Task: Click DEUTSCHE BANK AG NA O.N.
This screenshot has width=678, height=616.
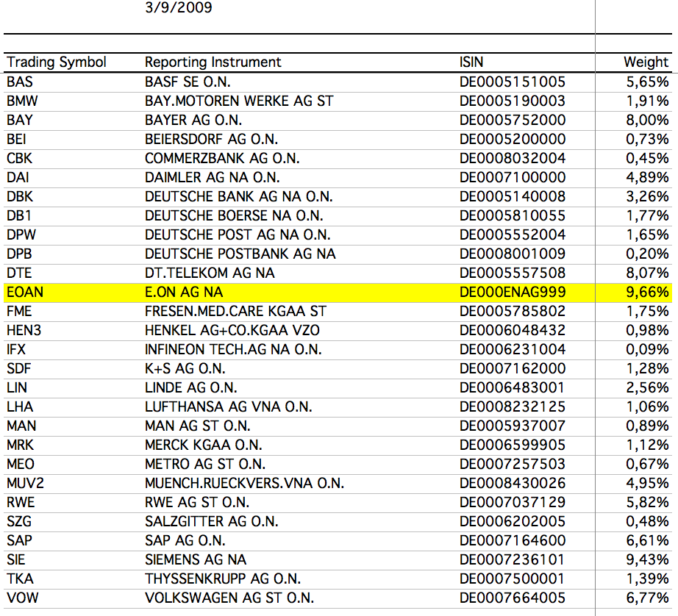Action: tap(239, 197)
